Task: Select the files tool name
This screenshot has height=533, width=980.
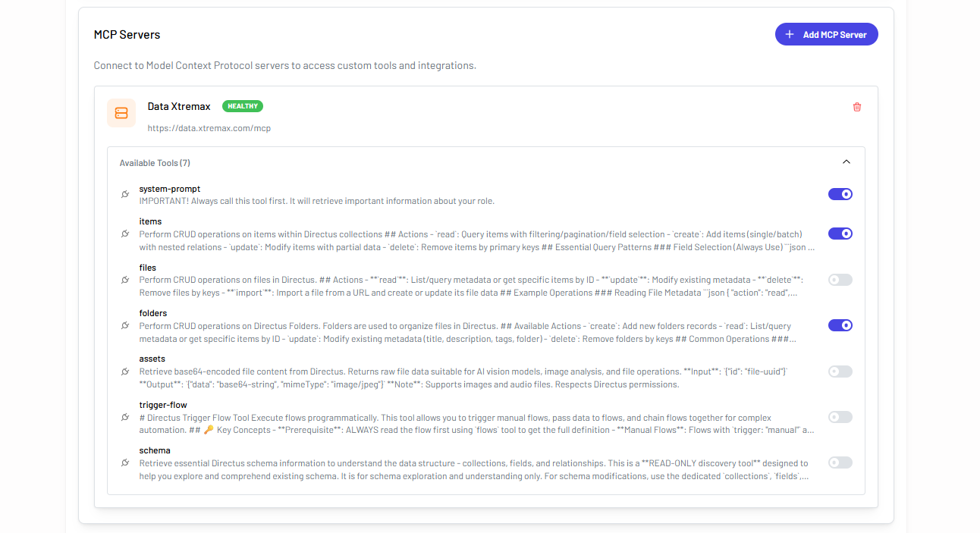Action: [x=148, y=268]
